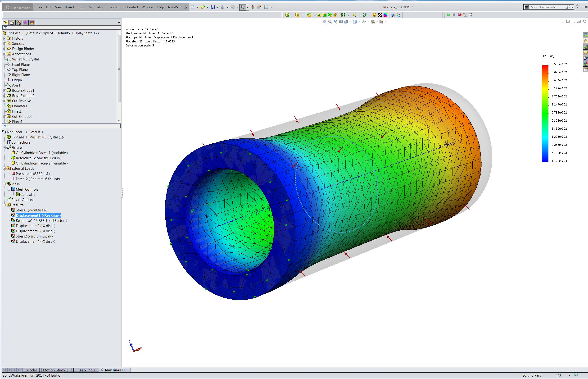Click the Section View icon
The width and height of the screenshot is (588, 379).
(x=341, y=22)
